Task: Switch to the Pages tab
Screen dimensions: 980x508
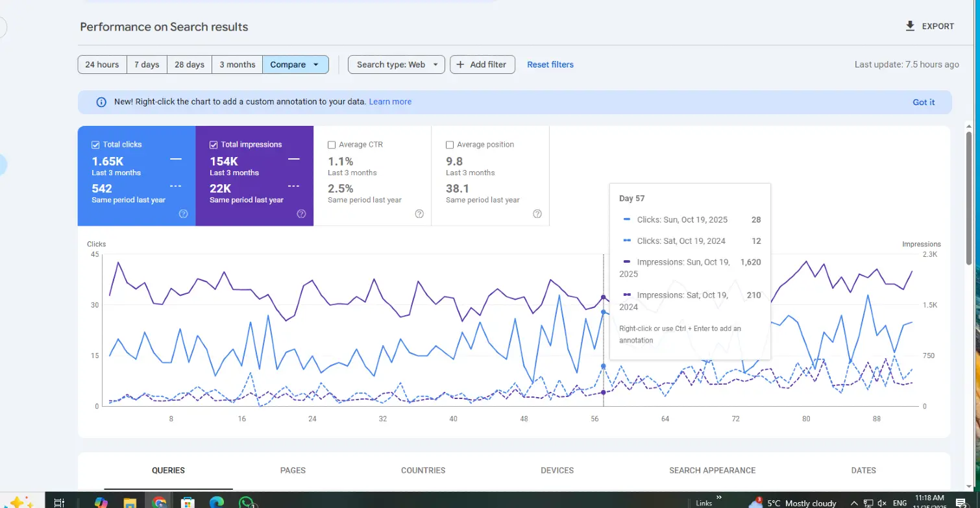Action: [293, 470]
